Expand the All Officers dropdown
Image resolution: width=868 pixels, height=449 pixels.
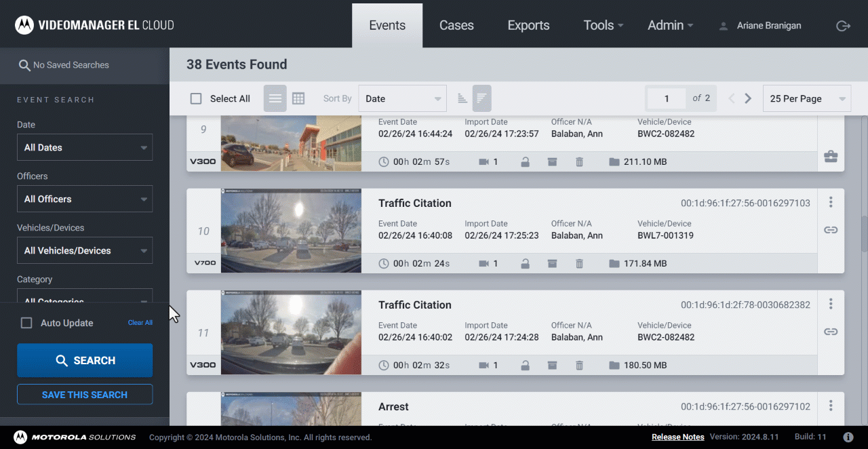pos(85,199)
